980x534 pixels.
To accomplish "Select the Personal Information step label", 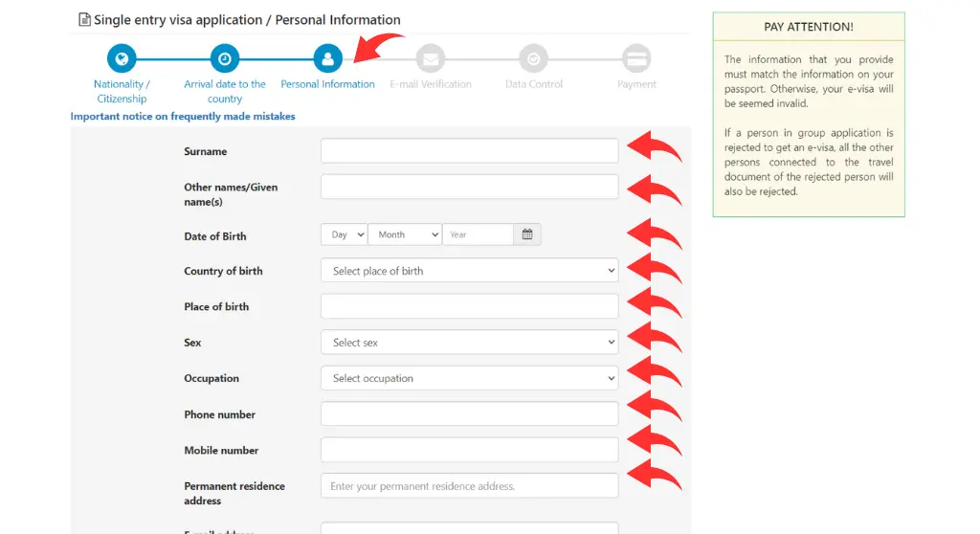I will 327,84.
